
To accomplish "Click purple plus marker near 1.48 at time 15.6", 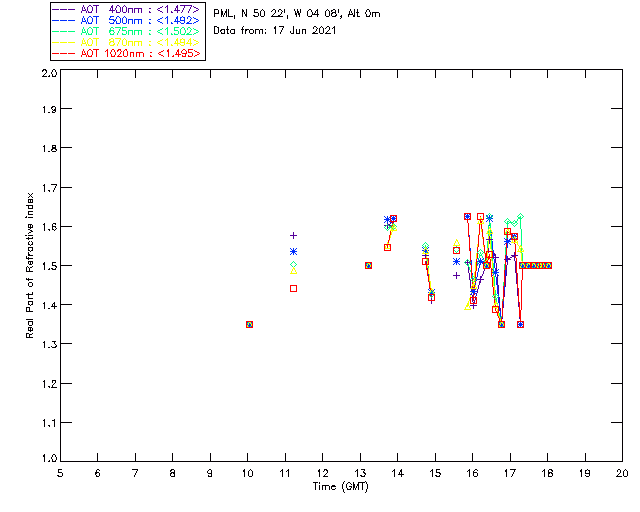I will [456, 276].
